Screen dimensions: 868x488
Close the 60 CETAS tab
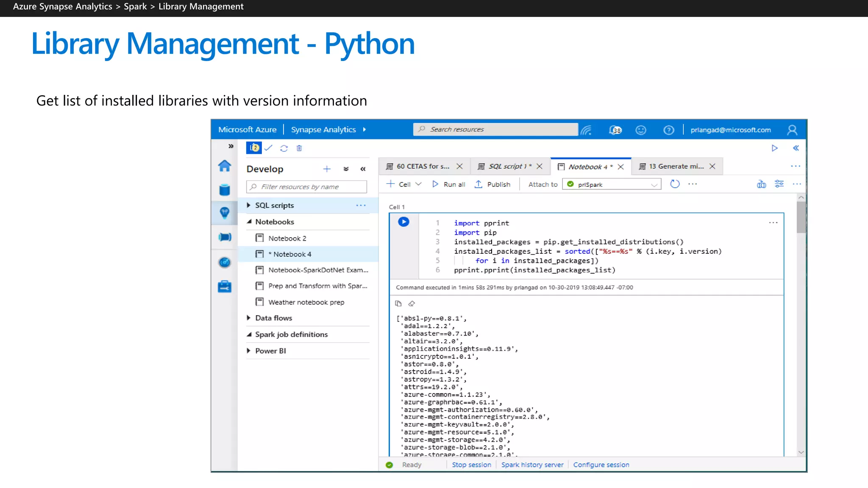click(x=459, y=166)
